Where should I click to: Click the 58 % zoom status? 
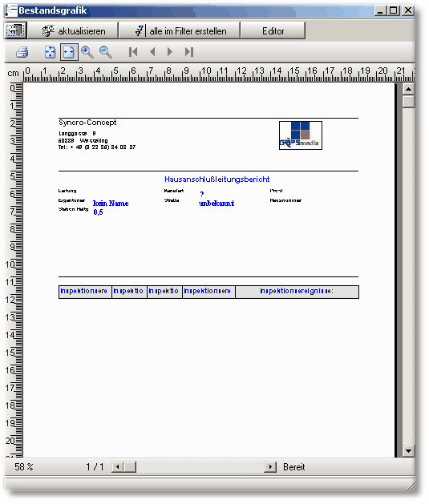(x=24, y=466)
